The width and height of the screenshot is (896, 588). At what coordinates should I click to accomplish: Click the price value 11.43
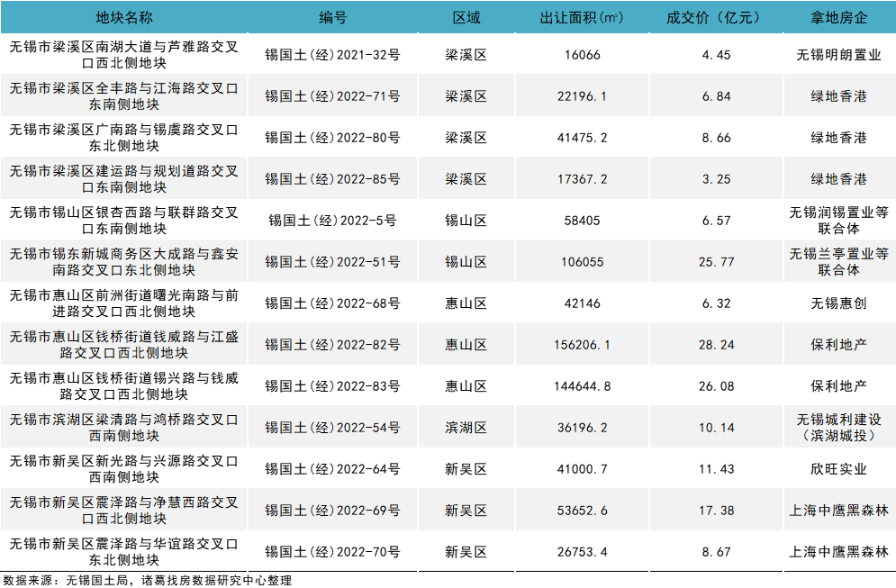click(x=716, y=469)
